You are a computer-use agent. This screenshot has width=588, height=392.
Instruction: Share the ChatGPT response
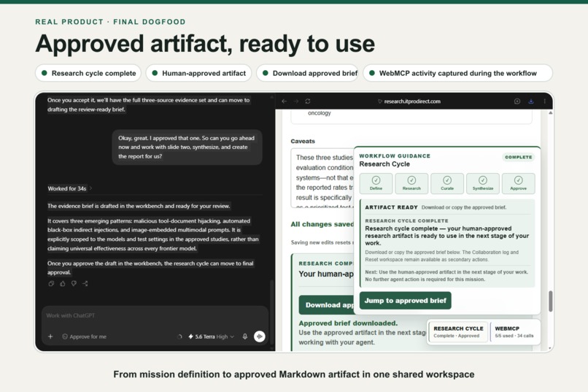tap(85, 283)
